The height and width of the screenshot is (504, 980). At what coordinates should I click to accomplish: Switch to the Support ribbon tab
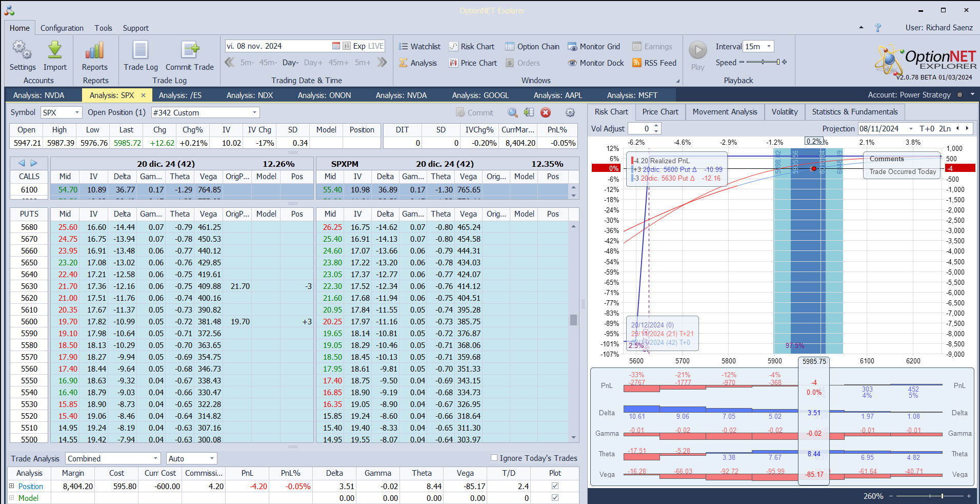(x=136, y=28)
